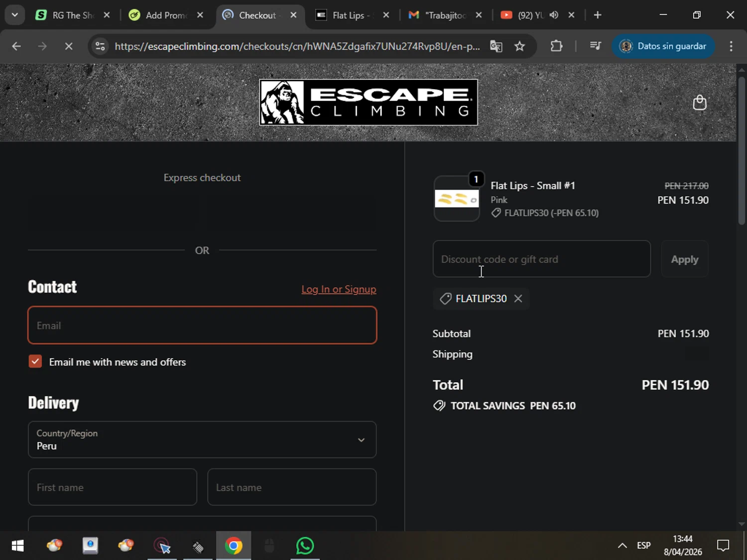Bookmark this page with star icon
The image size is (747, 560).
point(519,46)
